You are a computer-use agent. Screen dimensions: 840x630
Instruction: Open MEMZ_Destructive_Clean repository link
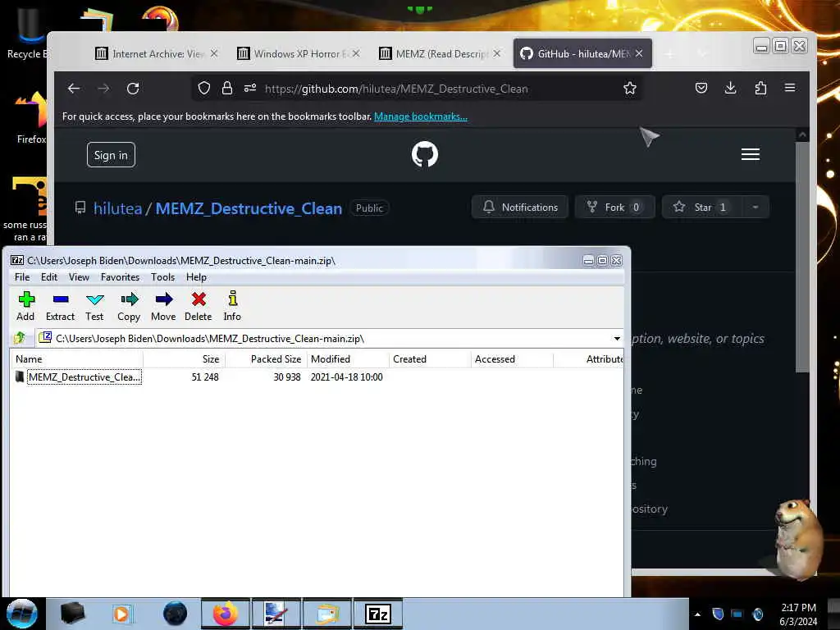point(249,208)
